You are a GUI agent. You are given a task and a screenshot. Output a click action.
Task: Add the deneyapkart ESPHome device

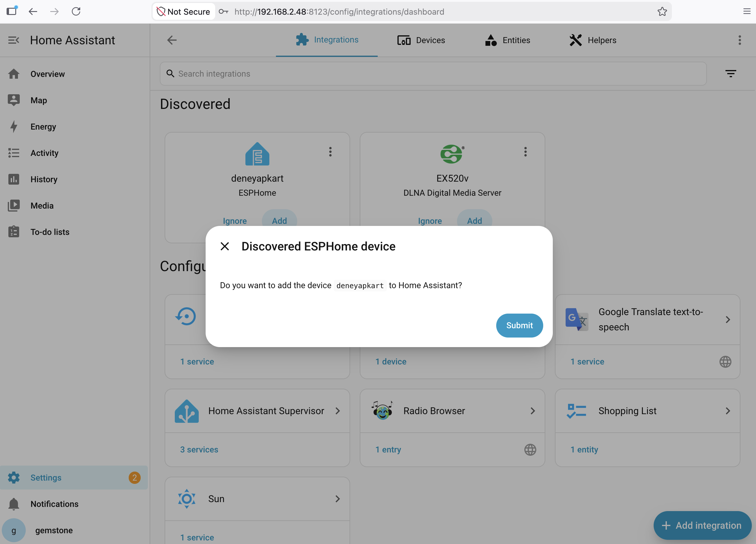pos(279,220)
